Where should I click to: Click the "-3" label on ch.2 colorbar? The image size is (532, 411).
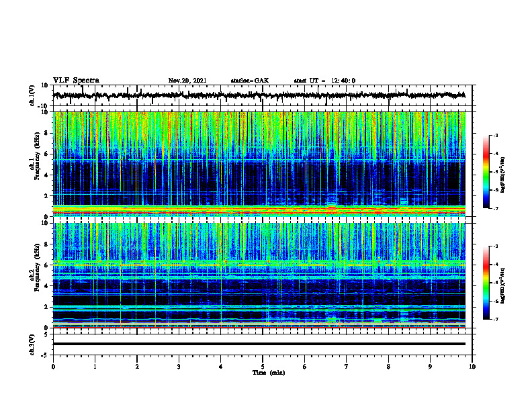(x=495, y=246)
